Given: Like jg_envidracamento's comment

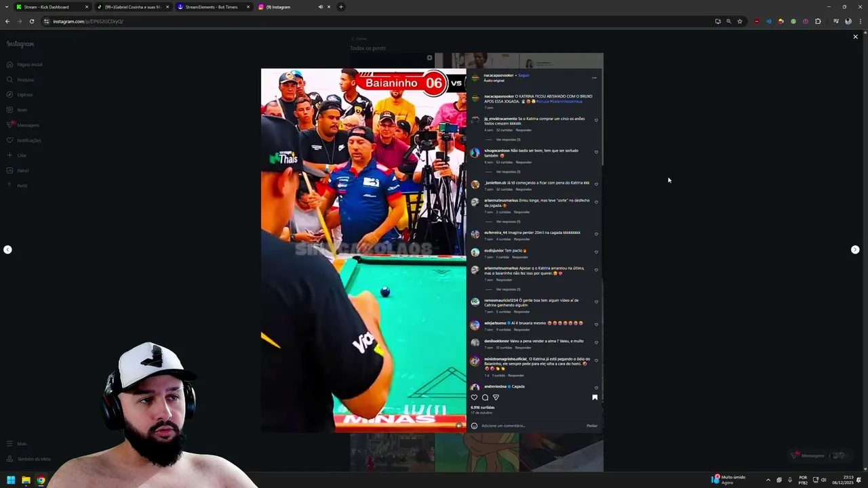Looking at the screenshot, I should point(596,120).
